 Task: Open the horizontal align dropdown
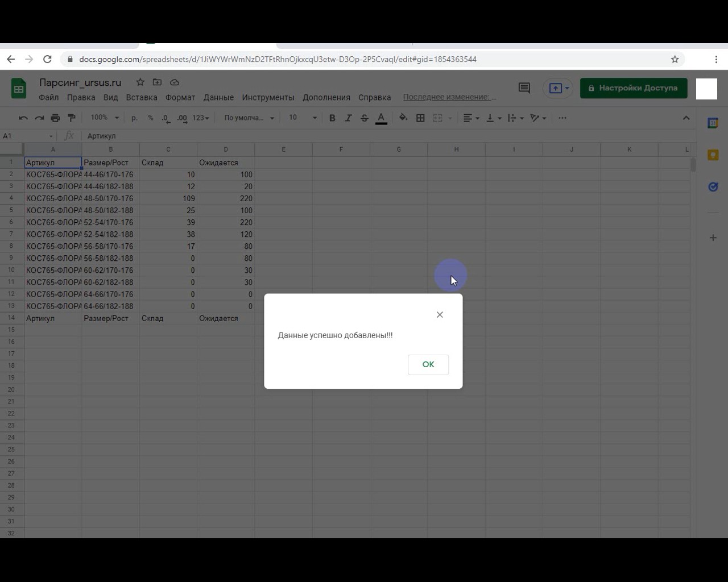tap(471, 118)
